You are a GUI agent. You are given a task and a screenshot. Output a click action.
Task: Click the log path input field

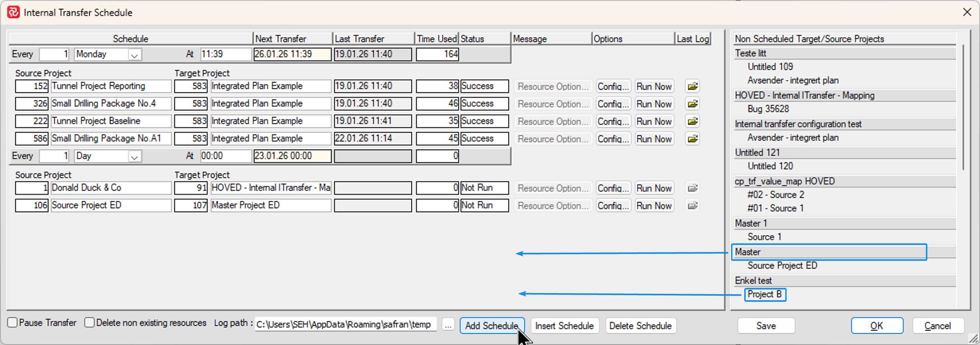click(345, 325)
